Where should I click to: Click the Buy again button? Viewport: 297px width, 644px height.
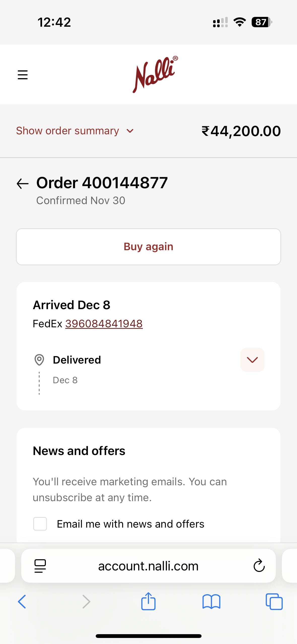[x=148, y=247]
